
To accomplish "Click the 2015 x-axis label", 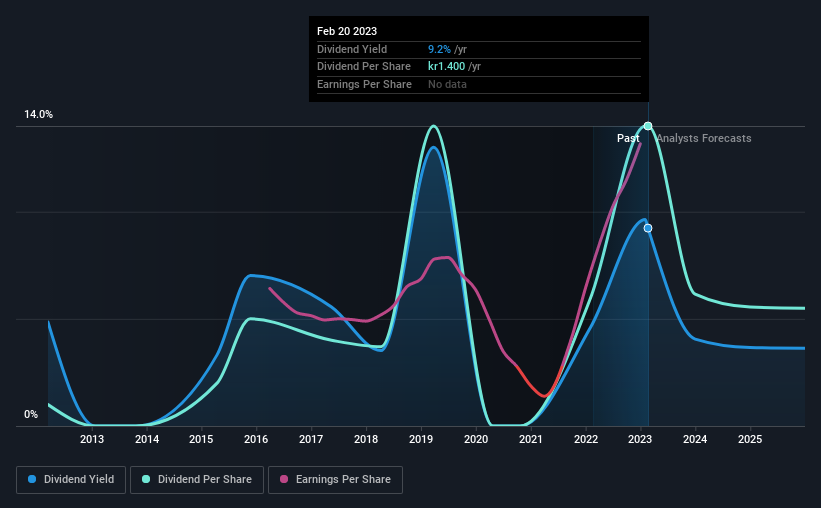I will (201, 439).
